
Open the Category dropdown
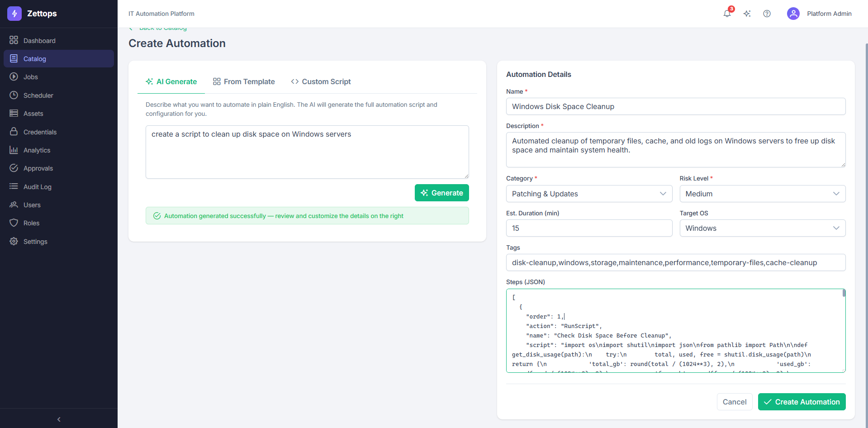[589, 194]
